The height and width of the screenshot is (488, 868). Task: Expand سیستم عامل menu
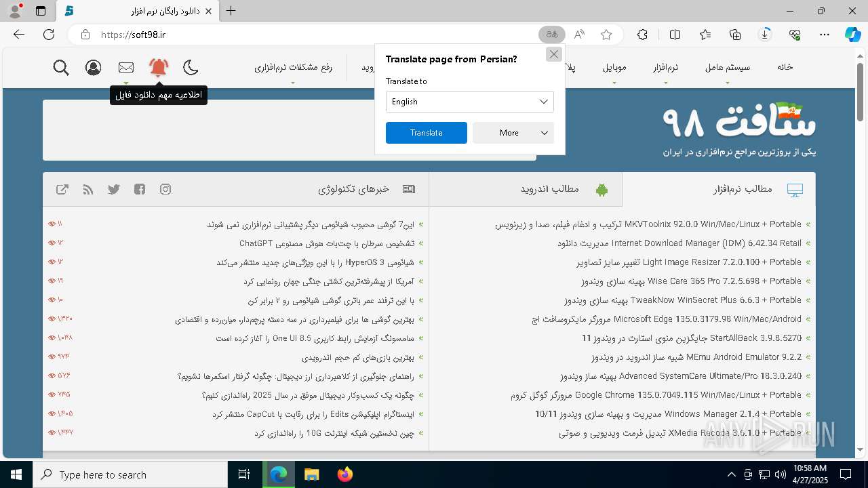[728, 67]
